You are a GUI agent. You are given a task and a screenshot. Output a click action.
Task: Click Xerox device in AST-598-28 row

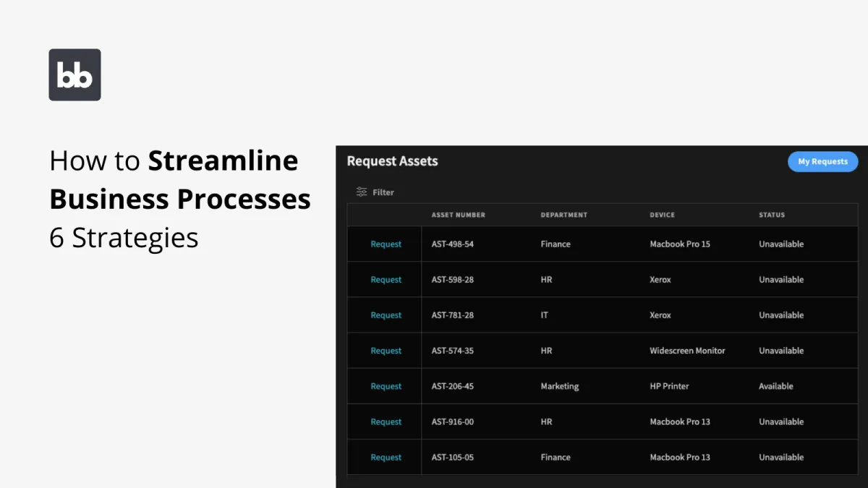660,280
